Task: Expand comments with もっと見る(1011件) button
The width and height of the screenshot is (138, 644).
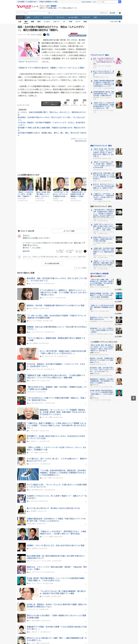Action: (x=52, y=264)
